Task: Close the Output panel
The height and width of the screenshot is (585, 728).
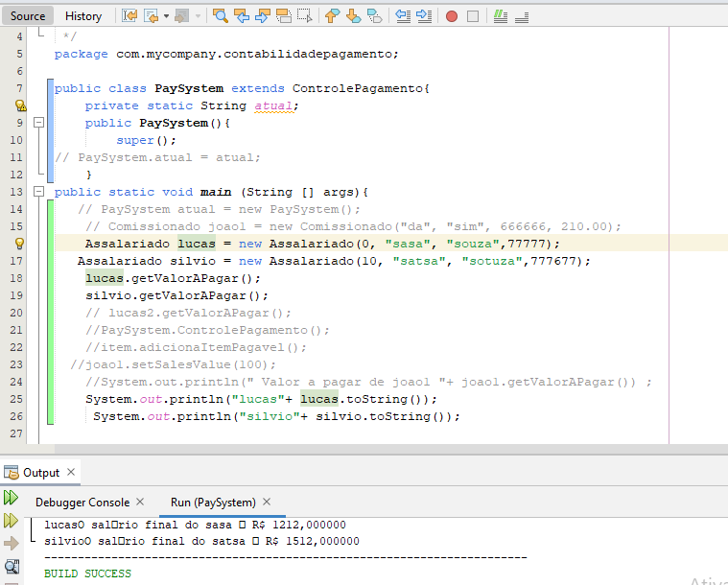Action: click(x=71, y=472)
